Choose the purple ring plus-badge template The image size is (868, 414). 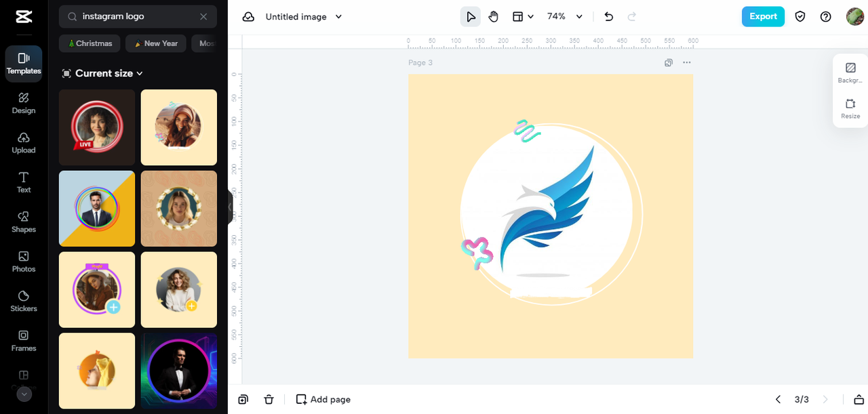[x=97, y=290]
